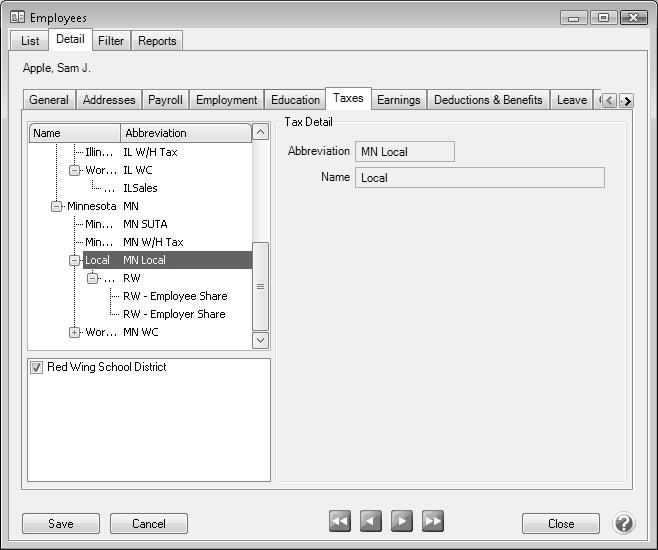
Task: Click the Employees window title icon
Action: point(17,17)
